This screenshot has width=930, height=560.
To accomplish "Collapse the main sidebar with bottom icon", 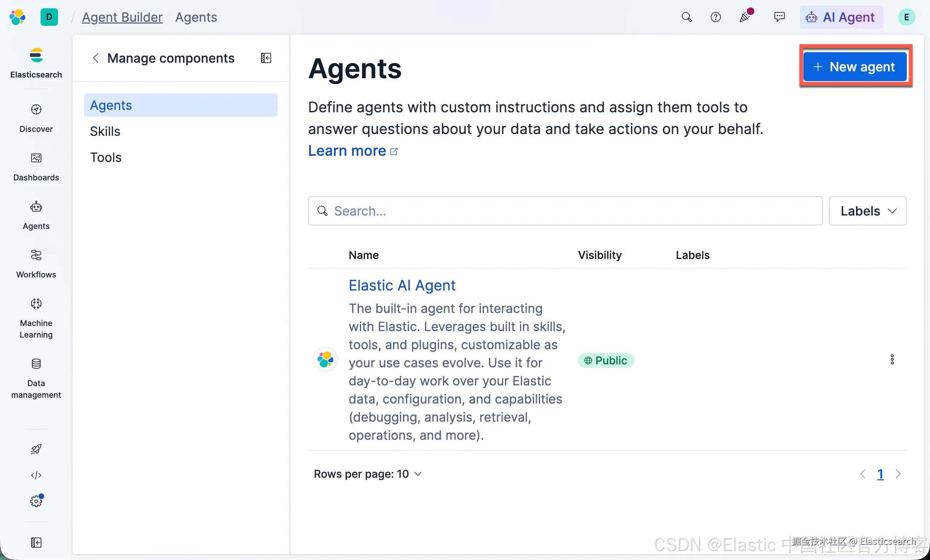I will (36, 542).
